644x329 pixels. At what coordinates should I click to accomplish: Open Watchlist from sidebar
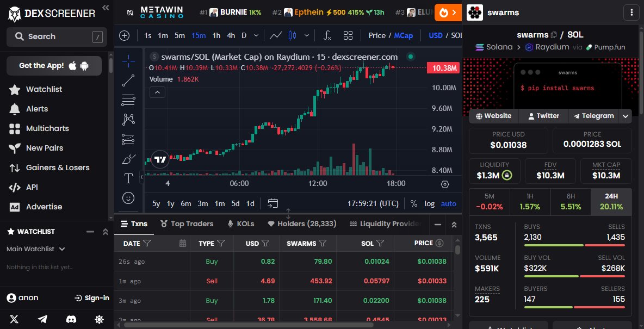point(44,90)
